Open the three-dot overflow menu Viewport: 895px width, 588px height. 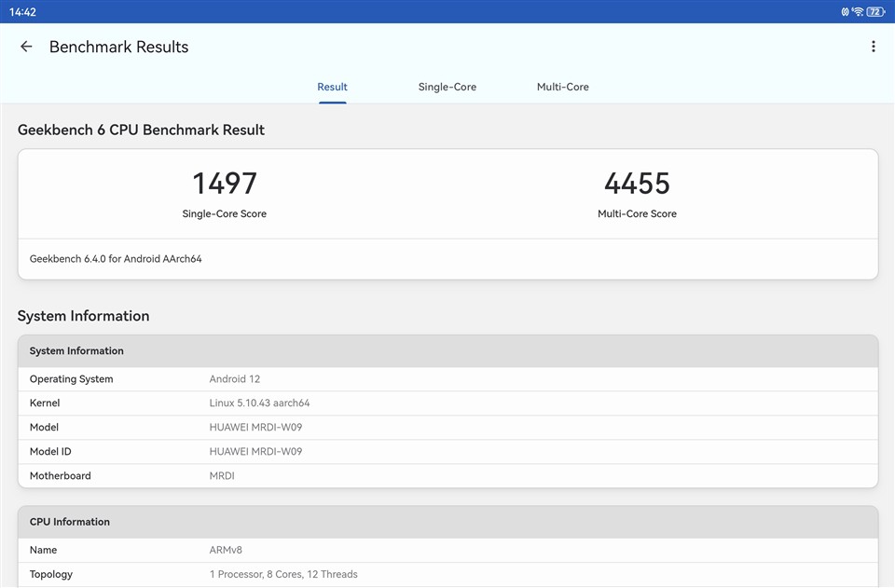click(x=873, y=47)
